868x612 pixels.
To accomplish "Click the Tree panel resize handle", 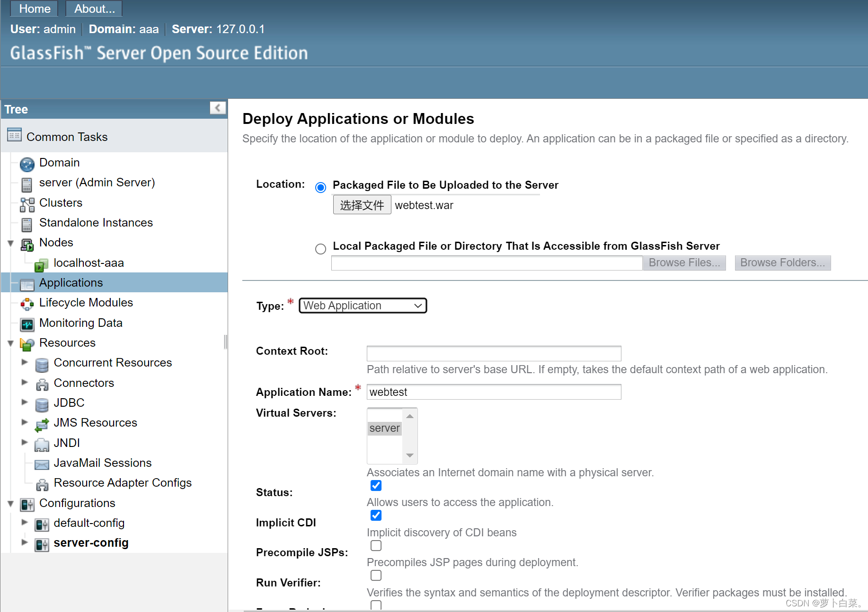I will coord(226,341).
